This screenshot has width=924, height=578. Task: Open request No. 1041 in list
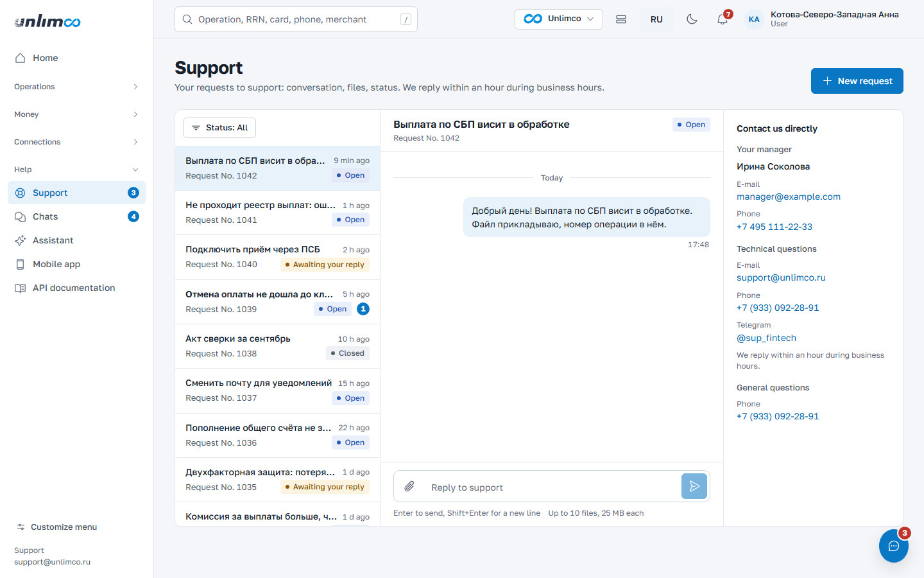pos(278,213)
